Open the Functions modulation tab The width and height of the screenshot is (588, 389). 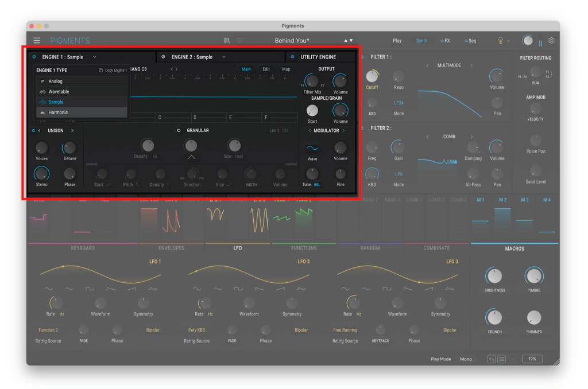[304, 248]
